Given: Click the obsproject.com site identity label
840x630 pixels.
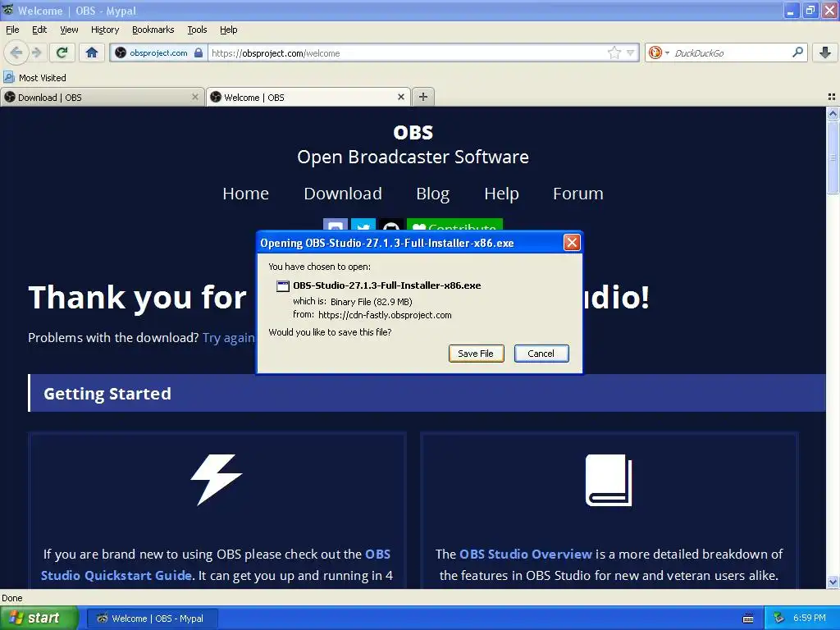Looking at the screenshot, I should tap(158, 52).
